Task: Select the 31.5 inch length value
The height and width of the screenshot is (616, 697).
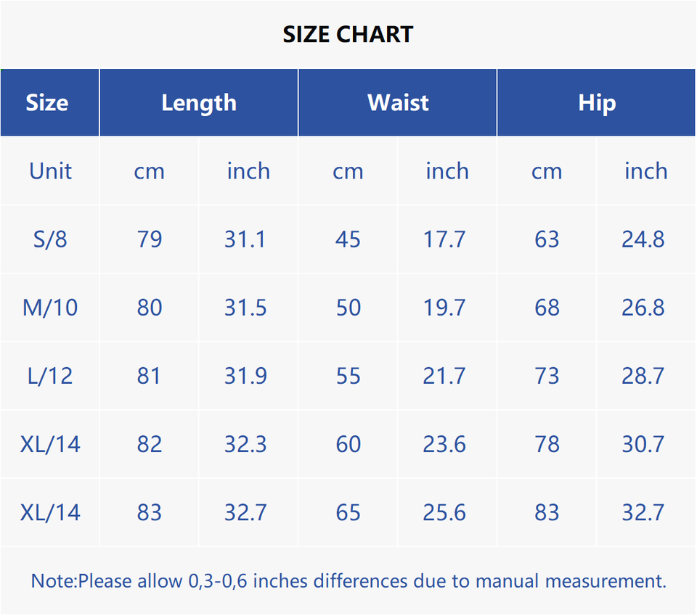Action: (245, 308)
